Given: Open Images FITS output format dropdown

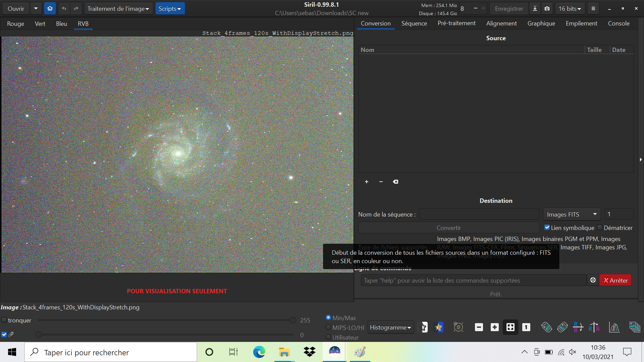Looking at the screenshot, I should 572,214.
